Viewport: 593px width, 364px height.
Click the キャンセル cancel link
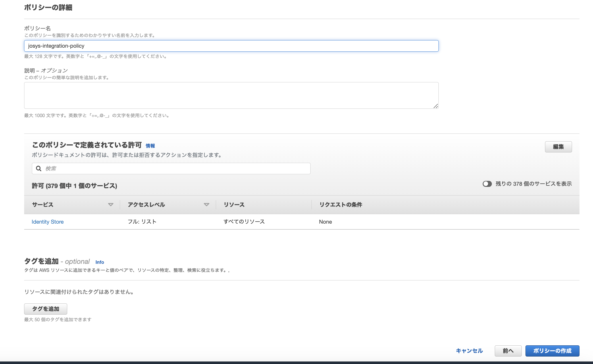click(x=469, y=351)
